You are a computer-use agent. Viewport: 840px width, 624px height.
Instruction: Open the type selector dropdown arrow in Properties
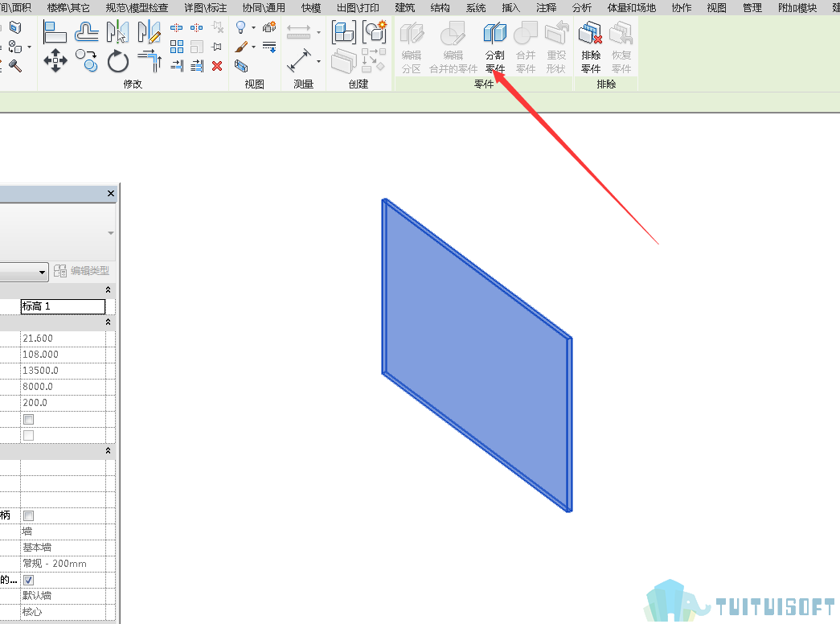click(110, 233)
